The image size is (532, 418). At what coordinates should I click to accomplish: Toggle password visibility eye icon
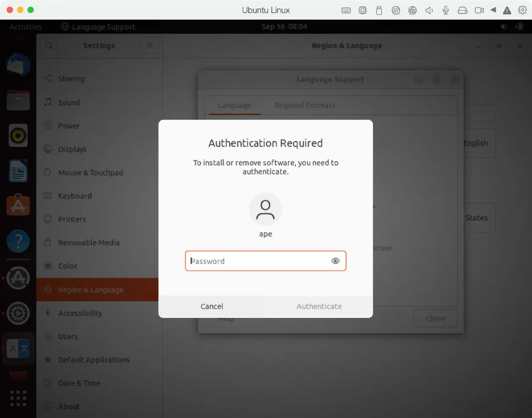coord(335,261)
